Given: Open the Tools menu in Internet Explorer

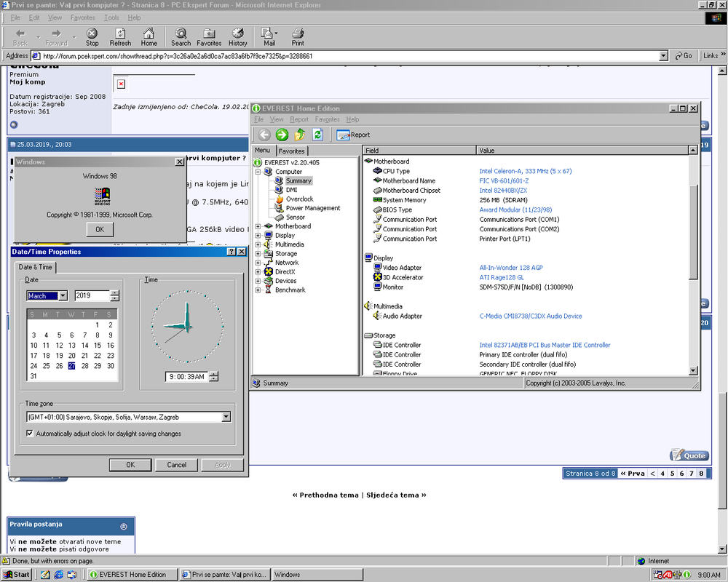Looking at the screenshot, I should click(x=111, y=17).
